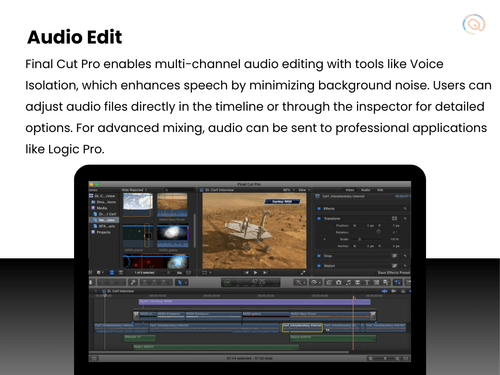
Task: Open the Select tool dropdown in toolbar
Action: [182, 282]
